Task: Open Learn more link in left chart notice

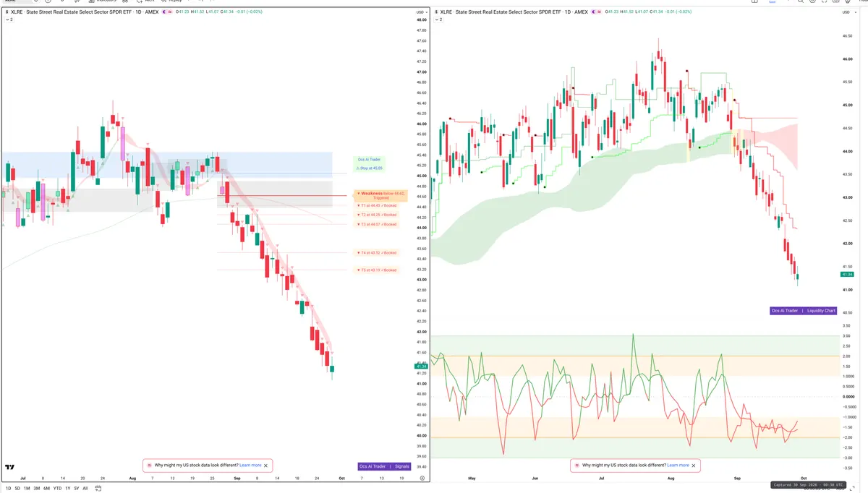Action: (250, 466)
